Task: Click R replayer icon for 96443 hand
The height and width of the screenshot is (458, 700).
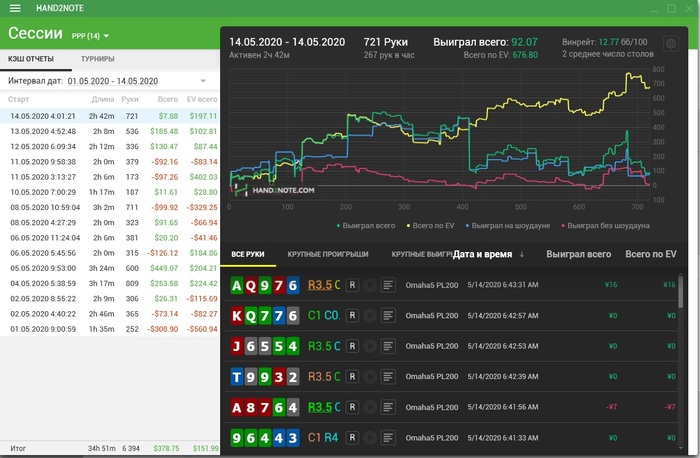Action: pos(352,437)
